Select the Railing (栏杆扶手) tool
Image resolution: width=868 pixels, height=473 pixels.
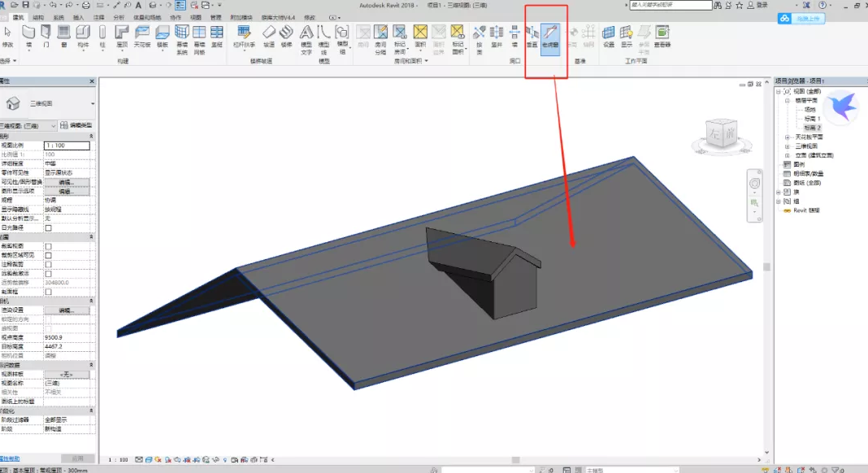(244, 37)
